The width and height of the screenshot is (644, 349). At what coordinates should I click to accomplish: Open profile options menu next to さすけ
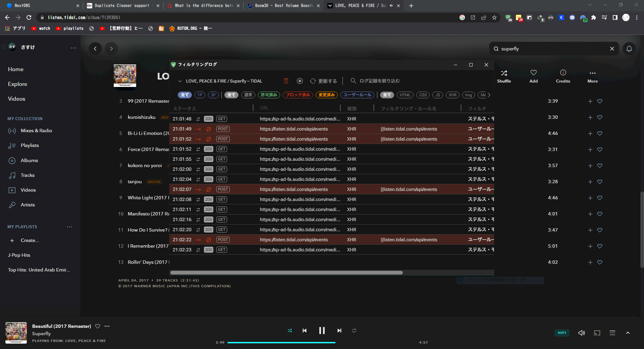coord(73,48)
